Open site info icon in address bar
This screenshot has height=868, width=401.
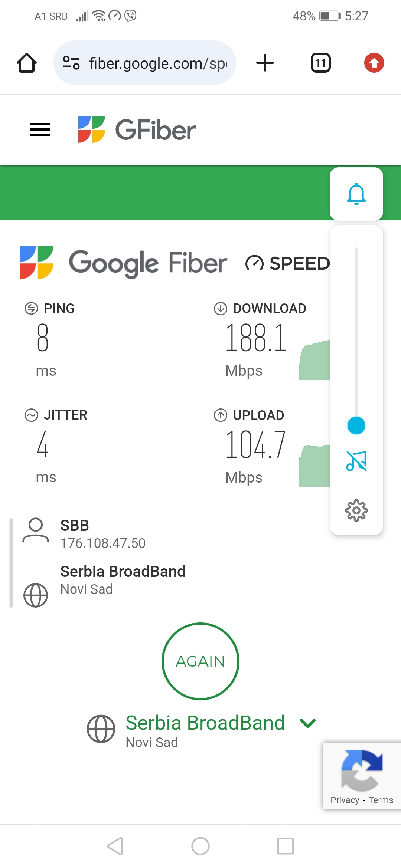click(x=71, y=63)
